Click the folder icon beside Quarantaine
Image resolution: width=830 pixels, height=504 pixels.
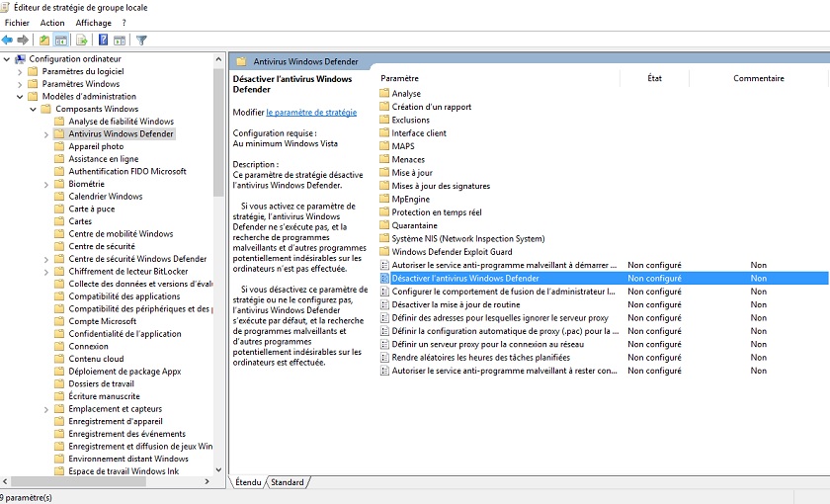click(x=384, y=225)
